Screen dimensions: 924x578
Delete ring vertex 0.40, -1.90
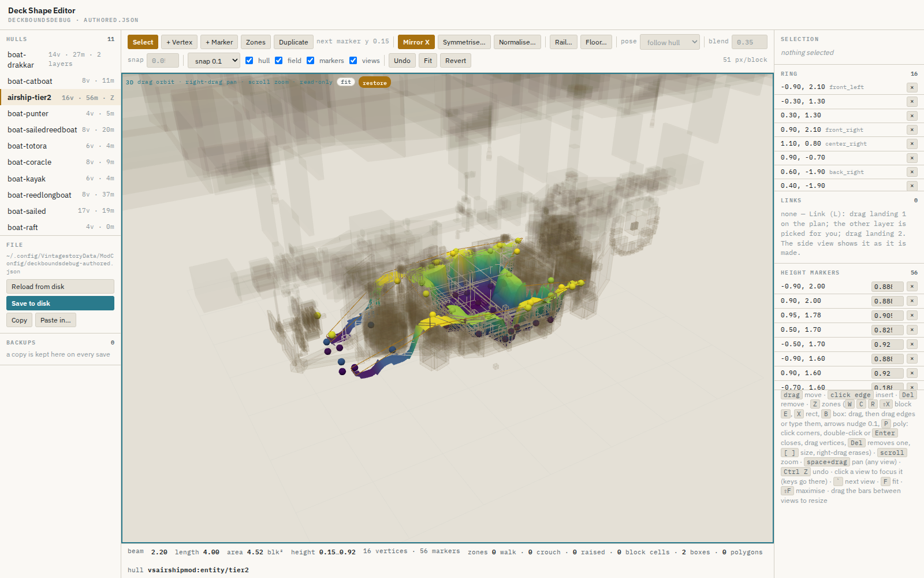point(912,186)
